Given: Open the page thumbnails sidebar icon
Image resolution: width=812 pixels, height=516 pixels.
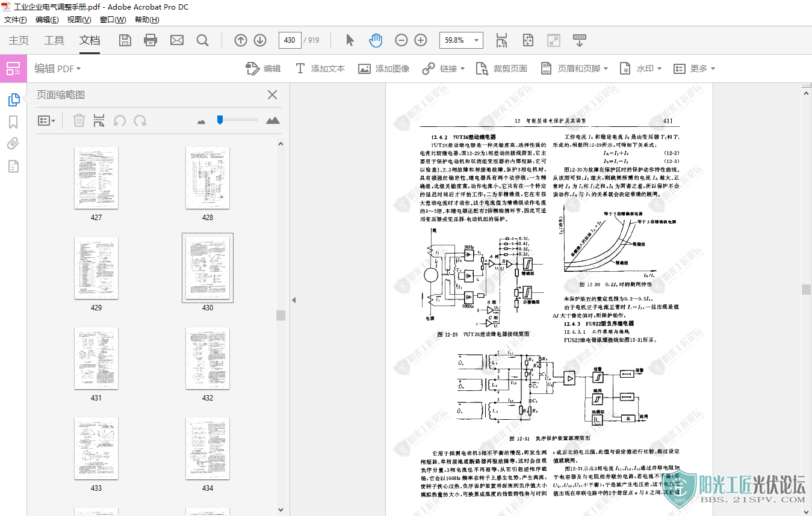Looking at the screenshot, I should [x=13, y=100].
